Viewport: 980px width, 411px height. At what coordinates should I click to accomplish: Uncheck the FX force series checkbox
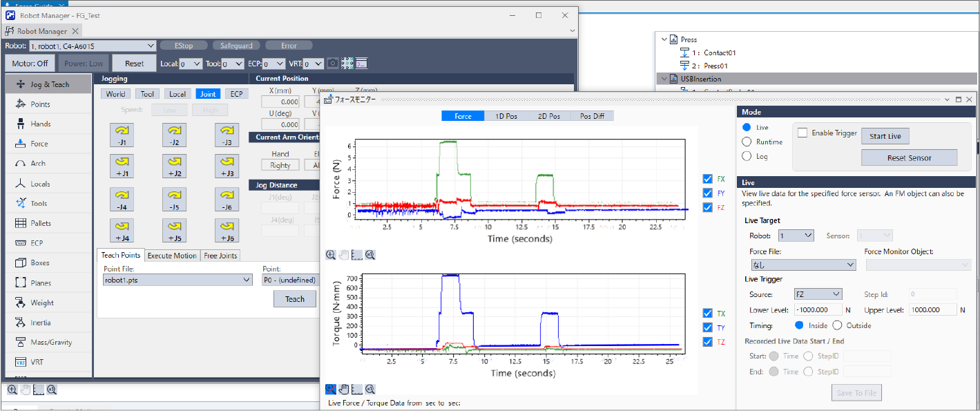707,179
